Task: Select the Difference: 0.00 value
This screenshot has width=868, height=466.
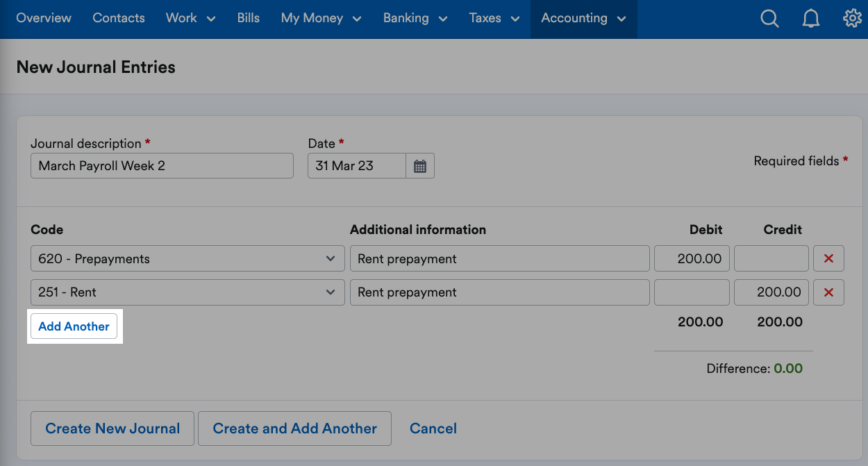Action: pos(754,369)
